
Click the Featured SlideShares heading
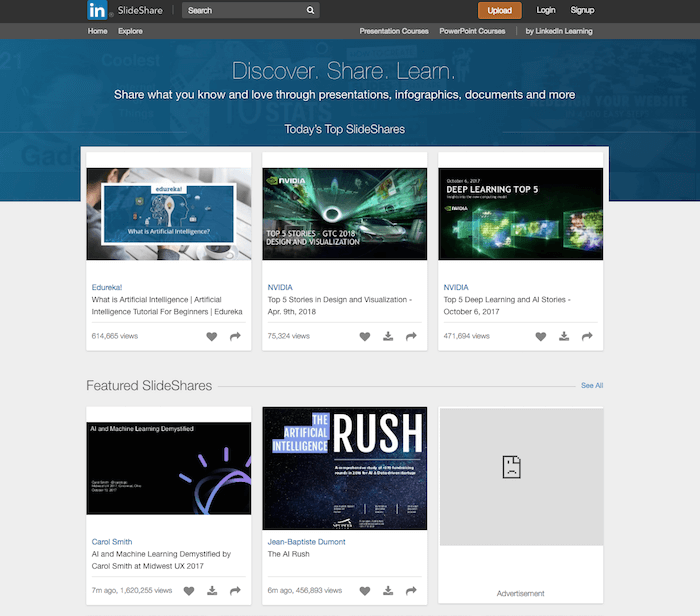pos(149,385)
